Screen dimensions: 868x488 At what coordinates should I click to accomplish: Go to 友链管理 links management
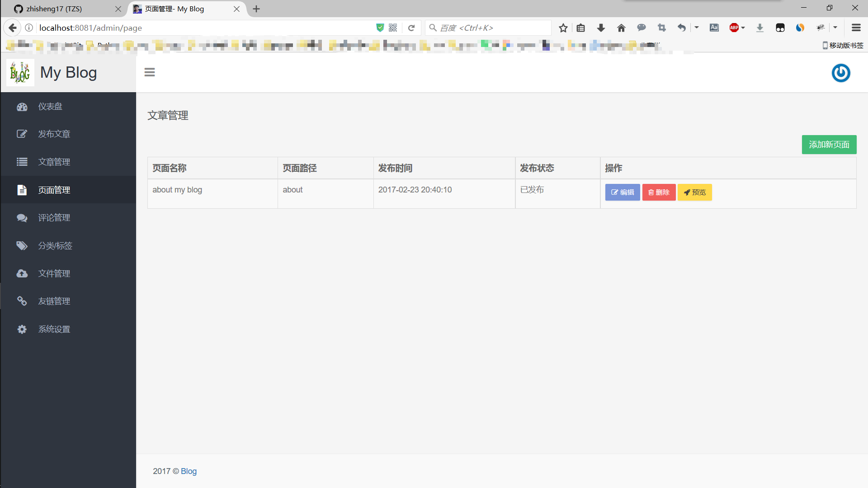coord(54,301)
